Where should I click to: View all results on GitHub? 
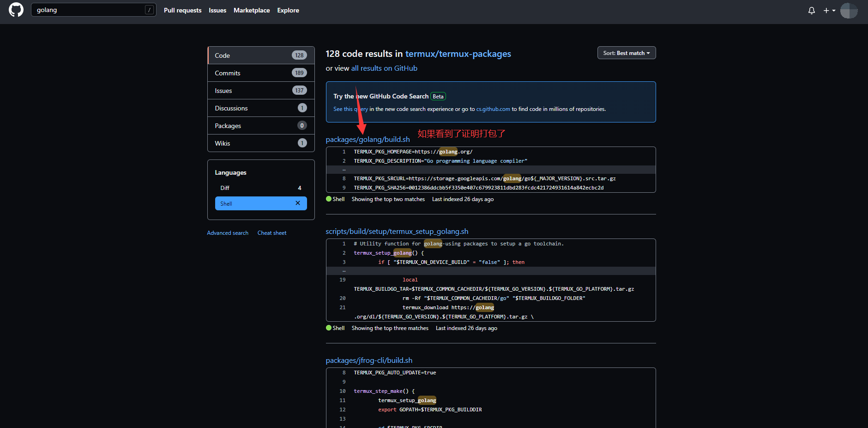pos(384,68)
